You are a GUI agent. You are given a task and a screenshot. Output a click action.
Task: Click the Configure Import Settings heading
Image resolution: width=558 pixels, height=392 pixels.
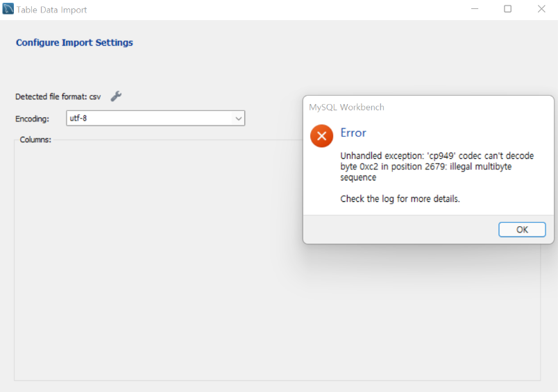pos(74,42)
